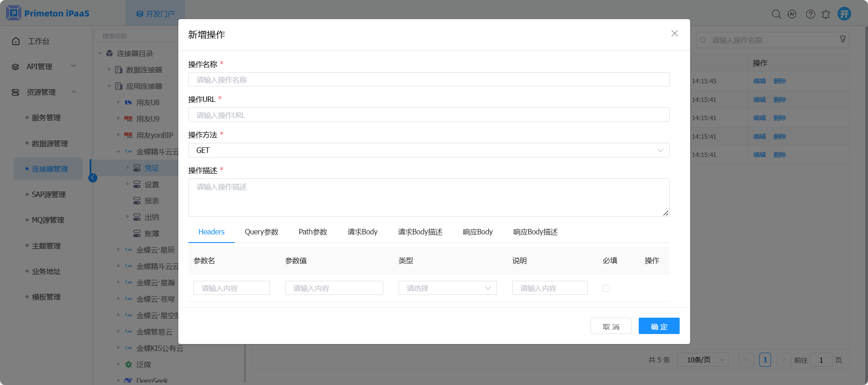Click the 操作名称 input field
Screen dimensions: 868x385
[428, 80]
